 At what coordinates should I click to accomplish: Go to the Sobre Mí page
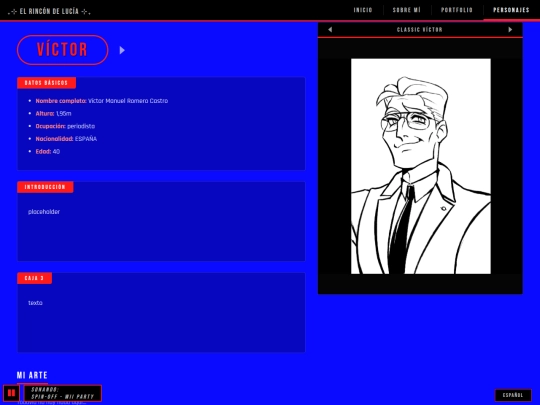pos(407,10)
